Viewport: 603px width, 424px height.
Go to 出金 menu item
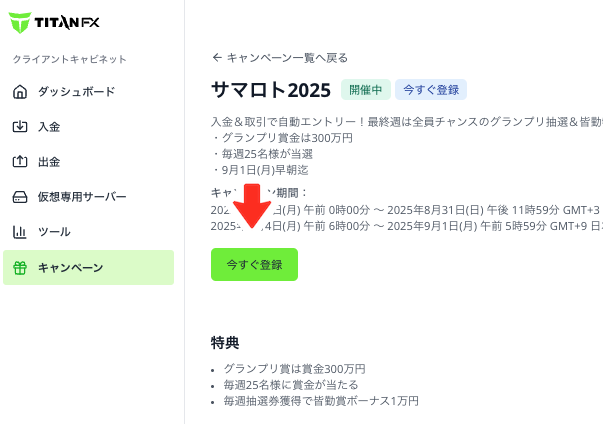[88, 161]
